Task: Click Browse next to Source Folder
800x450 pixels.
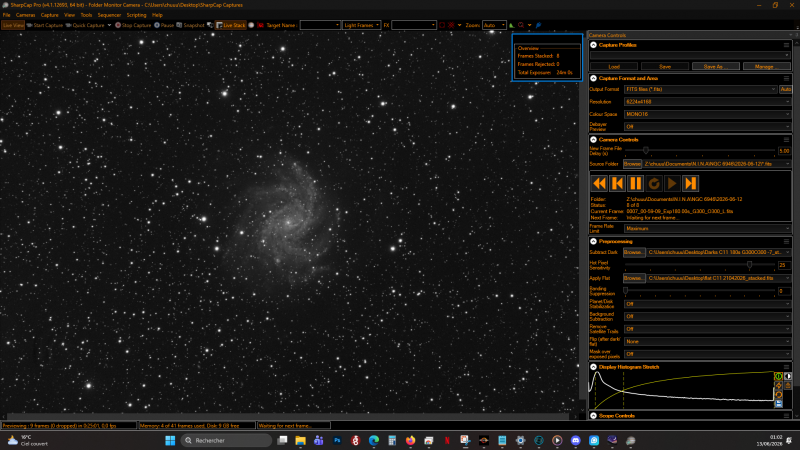Action: [632, 164]
